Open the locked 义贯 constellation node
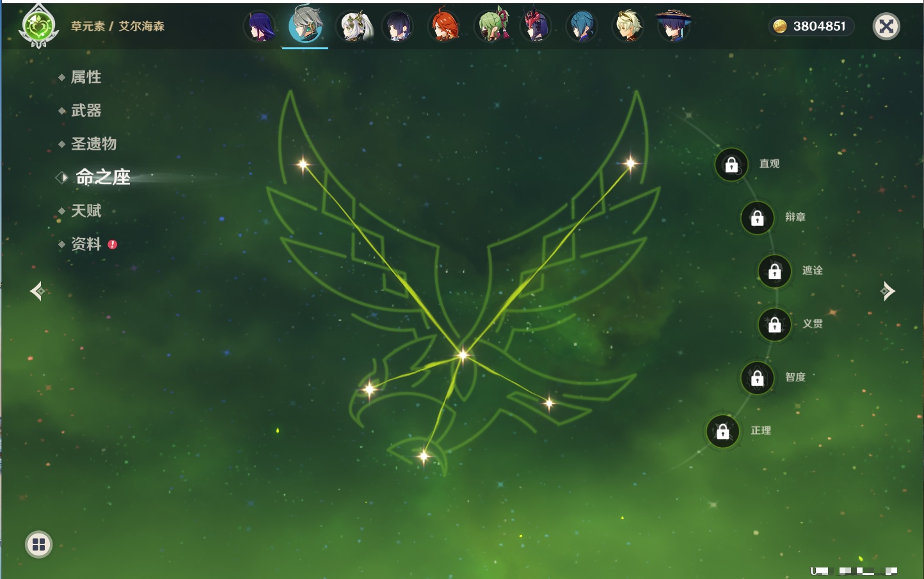 coord(774,324)
